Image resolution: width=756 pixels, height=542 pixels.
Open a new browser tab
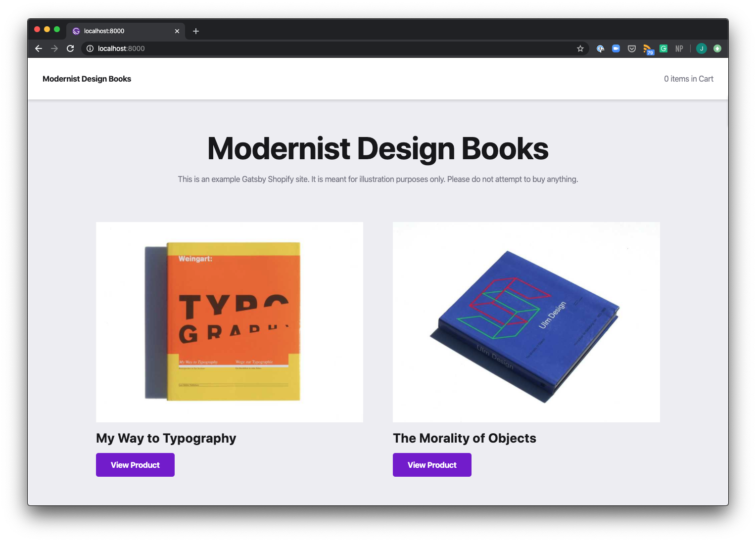coord(196,31)
